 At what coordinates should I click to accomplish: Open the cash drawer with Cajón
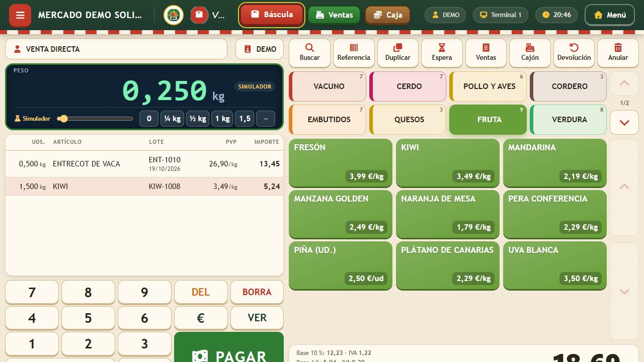tap(530, 53)
